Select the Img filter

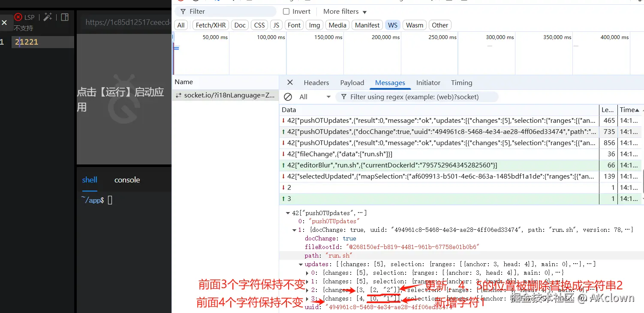pos(315,25)
